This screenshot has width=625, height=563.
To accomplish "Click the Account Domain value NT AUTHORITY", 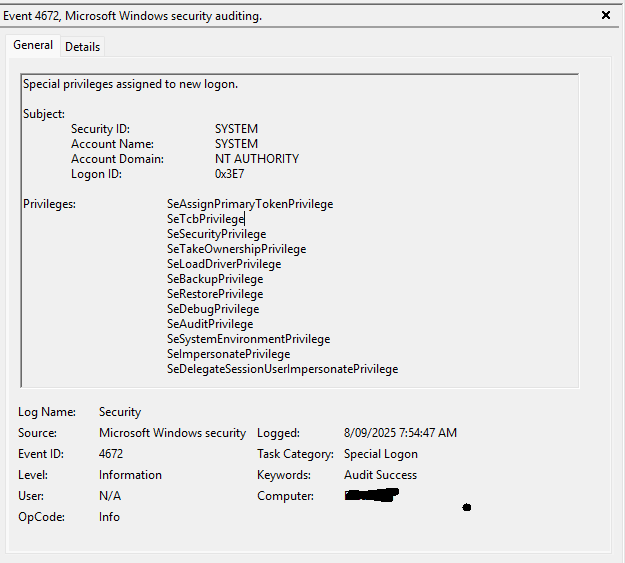I will click(256, 159).
